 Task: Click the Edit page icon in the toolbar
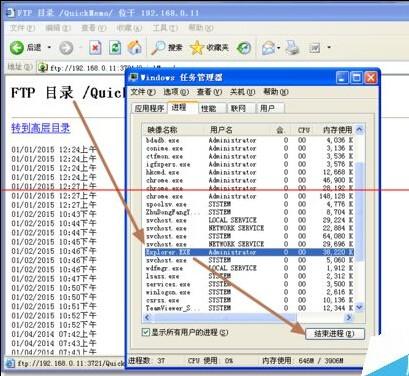[315, 48]
